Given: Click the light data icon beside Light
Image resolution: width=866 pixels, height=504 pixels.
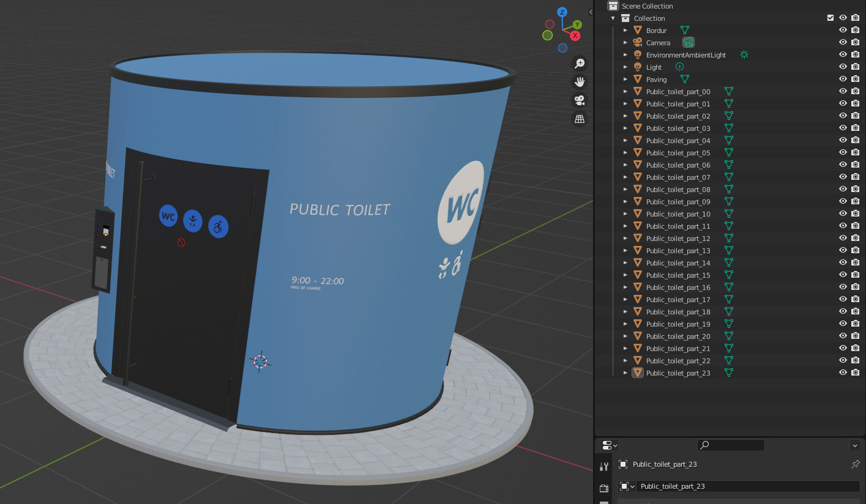Looking at the screenshot, I should click(x=679, y=67).
